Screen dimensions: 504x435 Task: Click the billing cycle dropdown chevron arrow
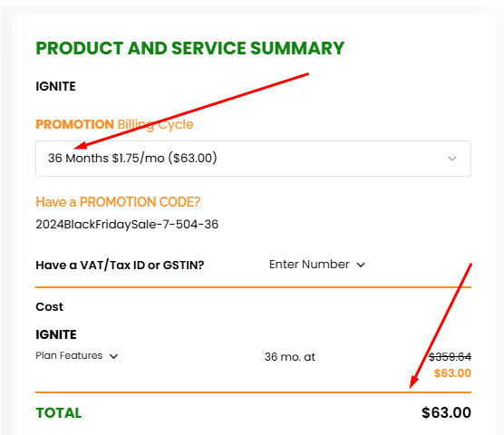tap(452, 159)
